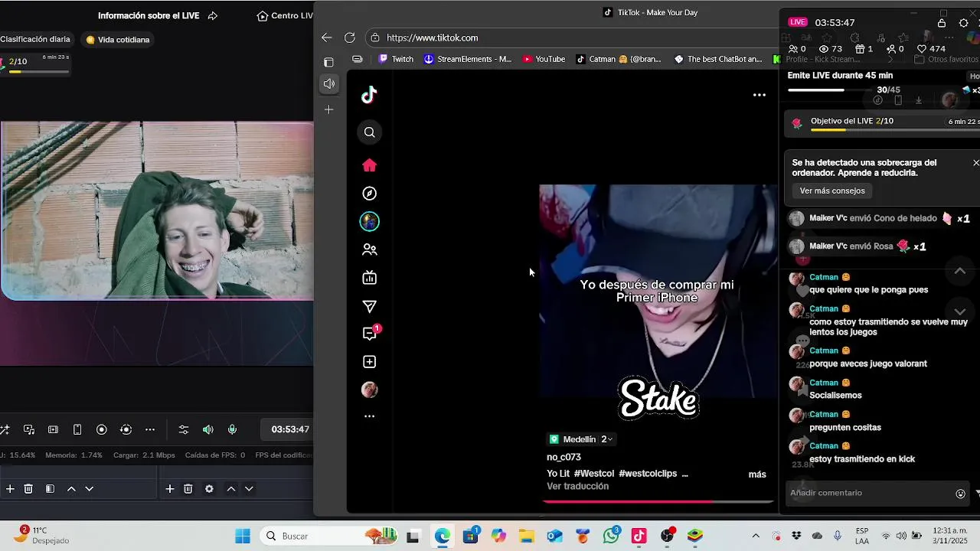
Task: Click 'Ver traducción' link
Action: [577, 487]
